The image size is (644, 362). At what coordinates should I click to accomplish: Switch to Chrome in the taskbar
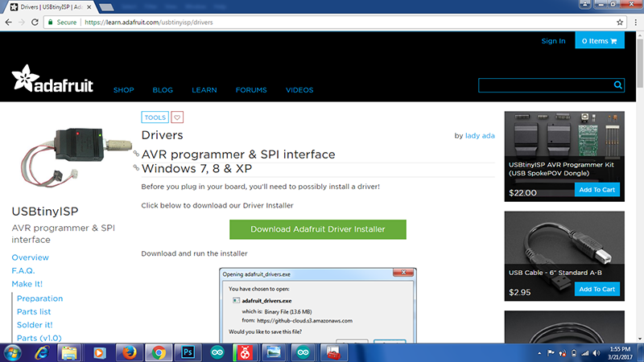pyautogui.click(x=159, y=353)
